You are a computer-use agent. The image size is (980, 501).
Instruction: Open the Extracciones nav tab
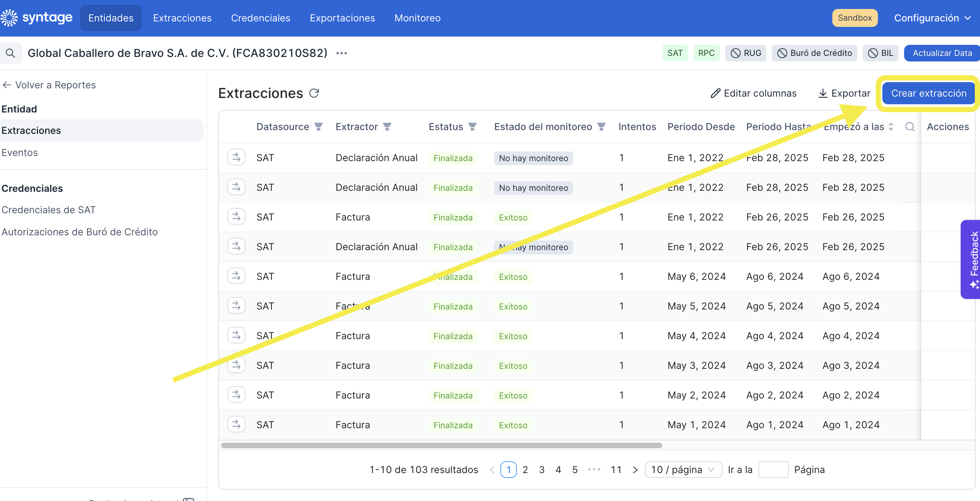(x=182, y=18)
